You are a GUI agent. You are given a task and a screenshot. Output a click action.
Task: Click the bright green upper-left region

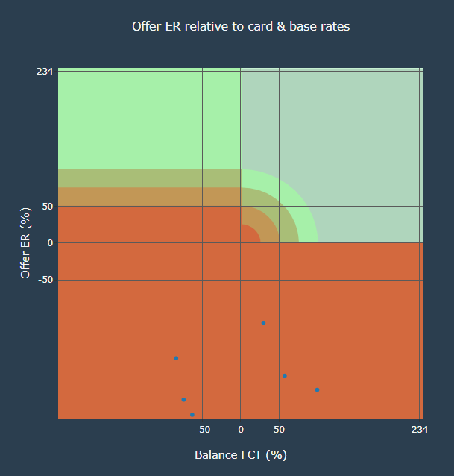pos(127,119)
